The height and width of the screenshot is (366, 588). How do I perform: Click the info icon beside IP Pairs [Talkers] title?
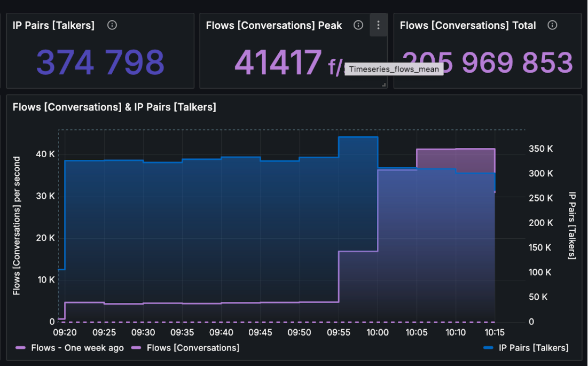[x=112, y=25]
